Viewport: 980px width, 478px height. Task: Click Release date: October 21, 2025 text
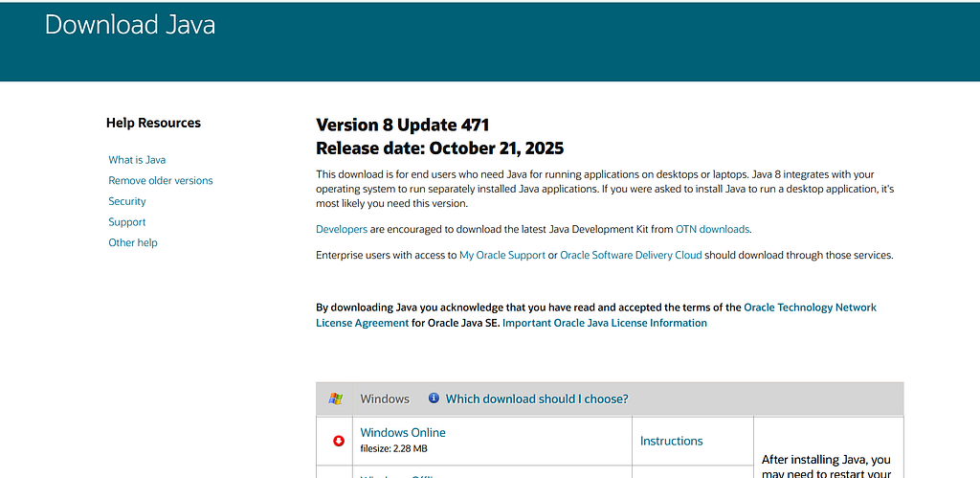[440, 148]
